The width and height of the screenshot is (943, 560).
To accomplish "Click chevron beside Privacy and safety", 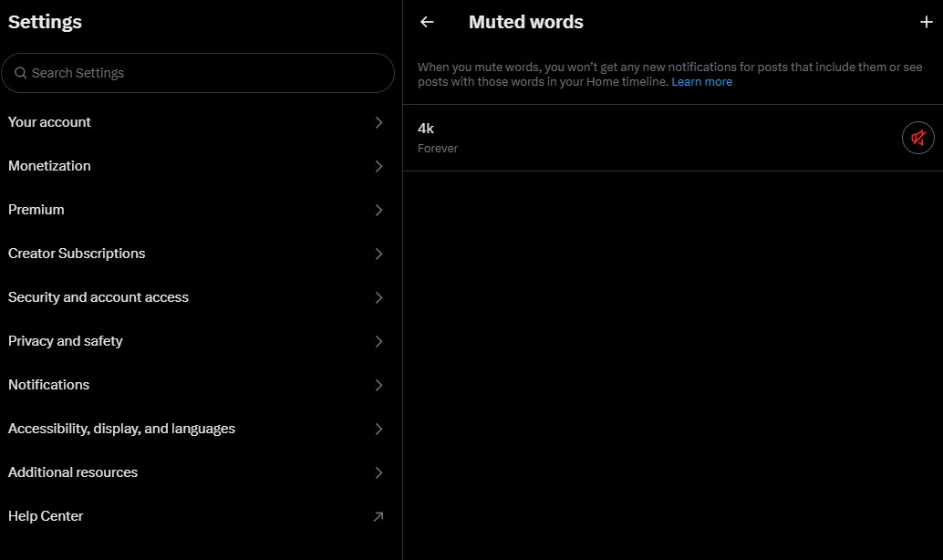I will tap(378, 342).
